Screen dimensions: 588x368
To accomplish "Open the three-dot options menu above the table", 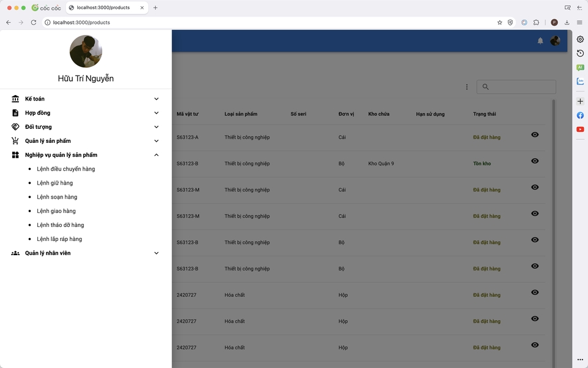I will tap(467, 86).
